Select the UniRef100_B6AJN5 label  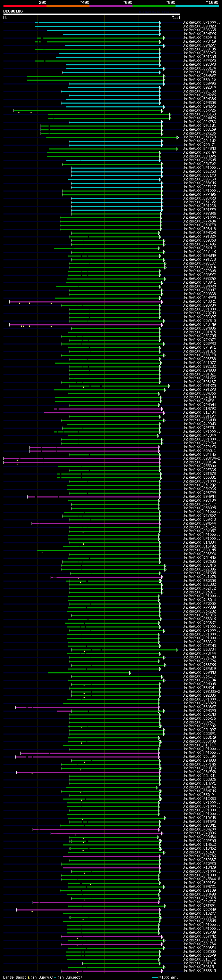199,550
